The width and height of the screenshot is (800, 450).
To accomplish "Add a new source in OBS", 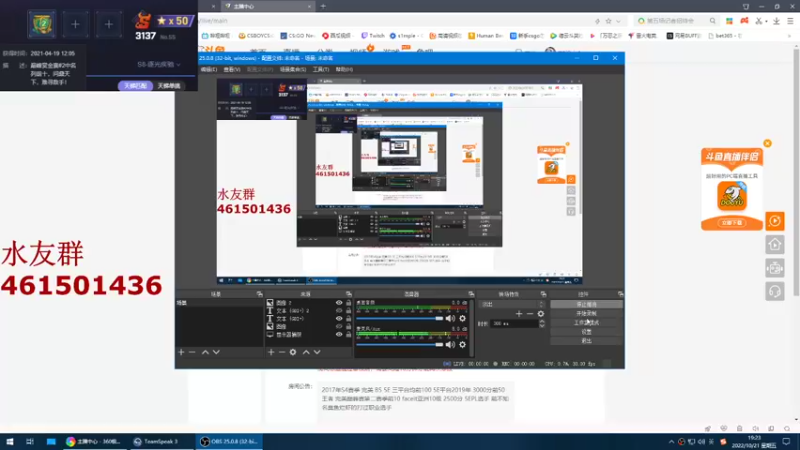I will [271, 352].
